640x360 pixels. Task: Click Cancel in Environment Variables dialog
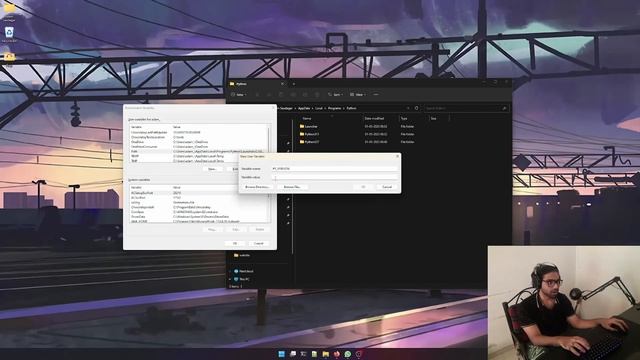point(259,243)
